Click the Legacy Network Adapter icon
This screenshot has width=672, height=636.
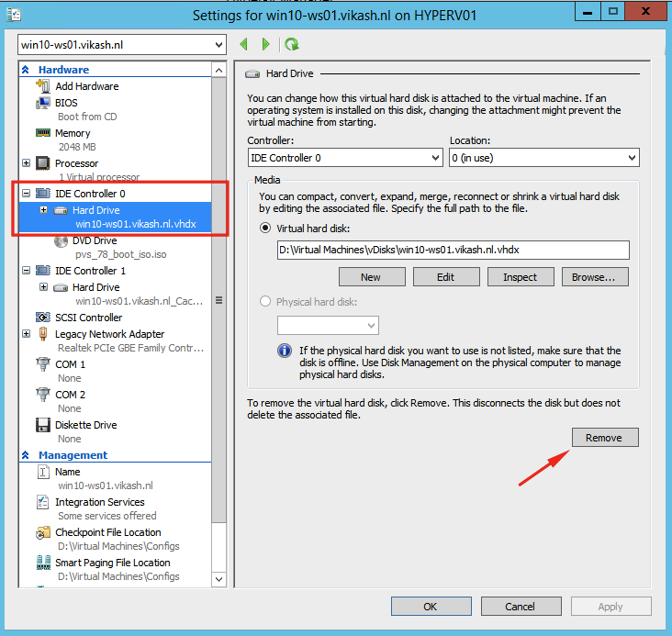[x=43, y=333]
